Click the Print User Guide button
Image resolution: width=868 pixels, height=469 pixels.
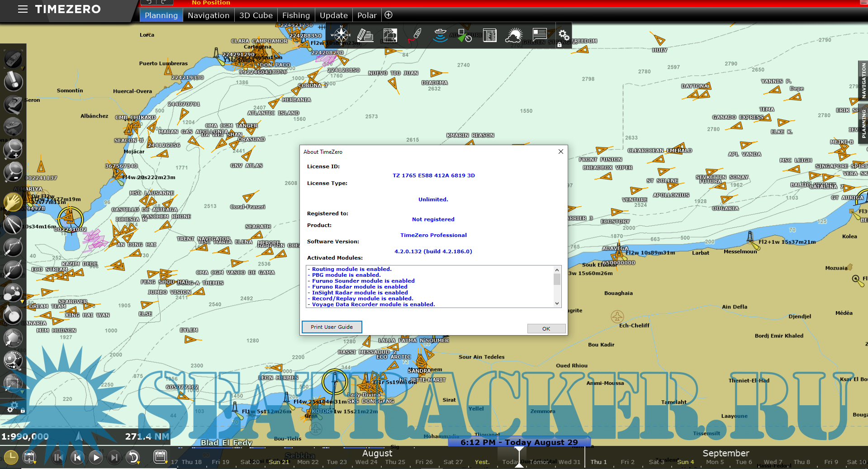pyautogui.click(x=332, y=327)
